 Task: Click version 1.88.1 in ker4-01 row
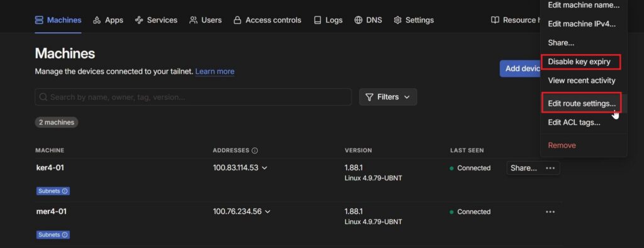tap(353, 168)
